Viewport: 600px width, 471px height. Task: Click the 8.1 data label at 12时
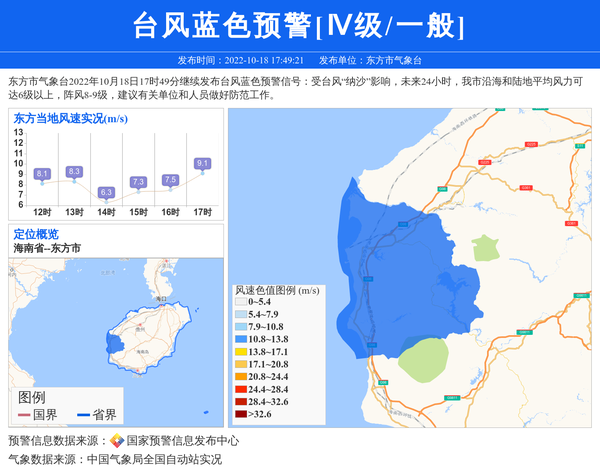coord(42,174)
